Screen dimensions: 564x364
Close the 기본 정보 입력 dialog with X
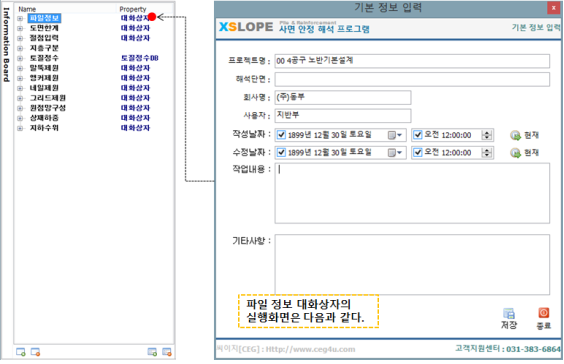pos(554,8)
